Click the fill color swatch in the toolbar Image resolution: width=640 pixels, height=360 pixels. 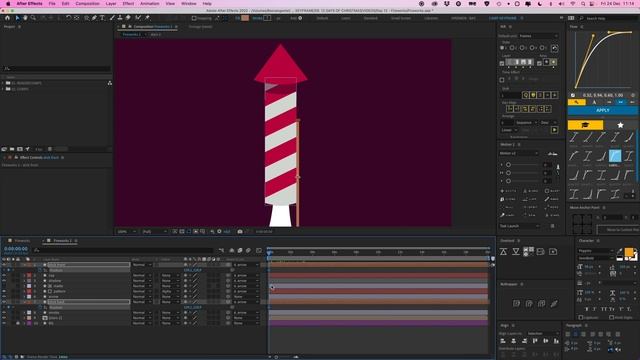point(245,18)
